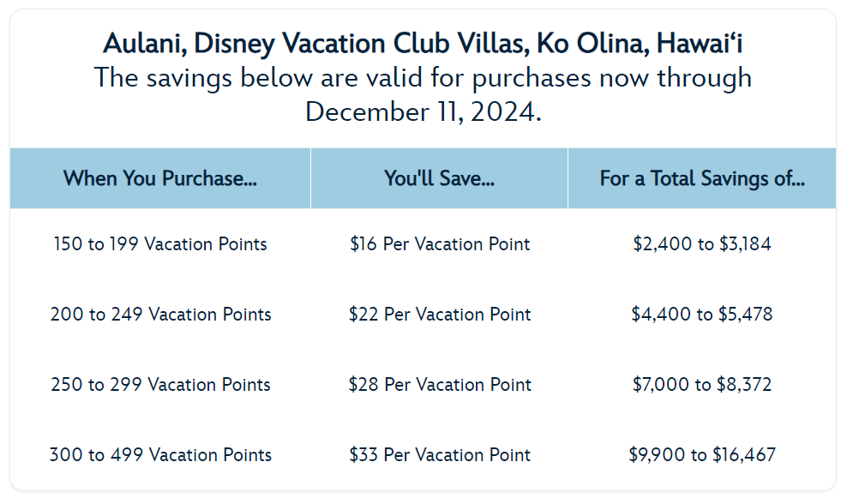The height and width of the screenshot is (504, 853).
Task: Select the For a Total Savings of header
Action: point(702,178)
